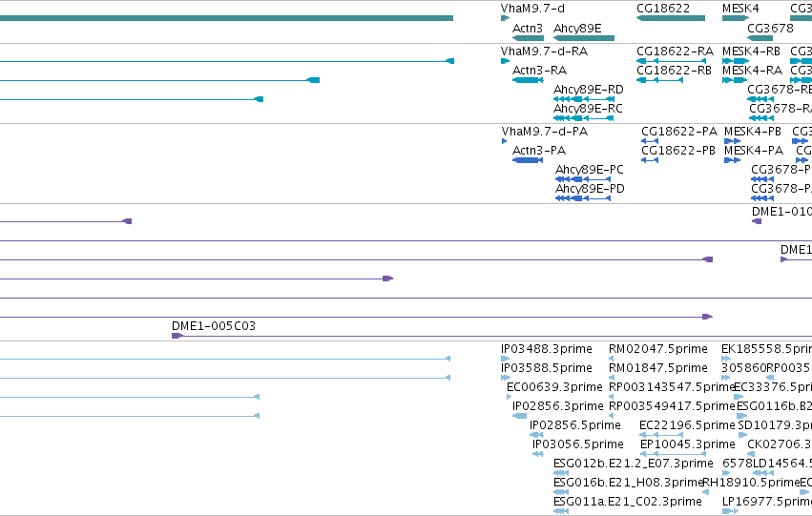
Task: Select the VhaM9.7-d gene label
Action: click(x=532, y=9)
